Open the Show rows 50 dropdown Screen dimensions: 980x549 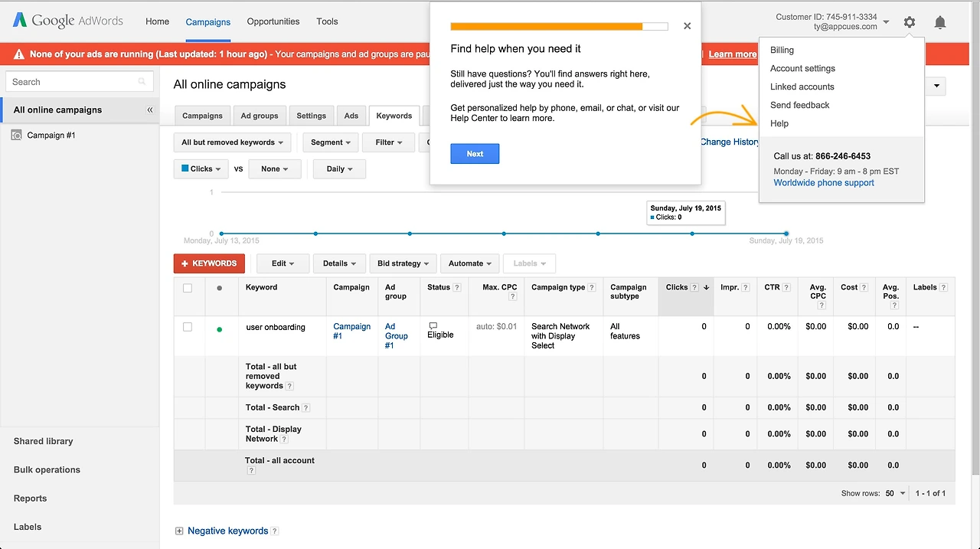(x=895, y=494)
